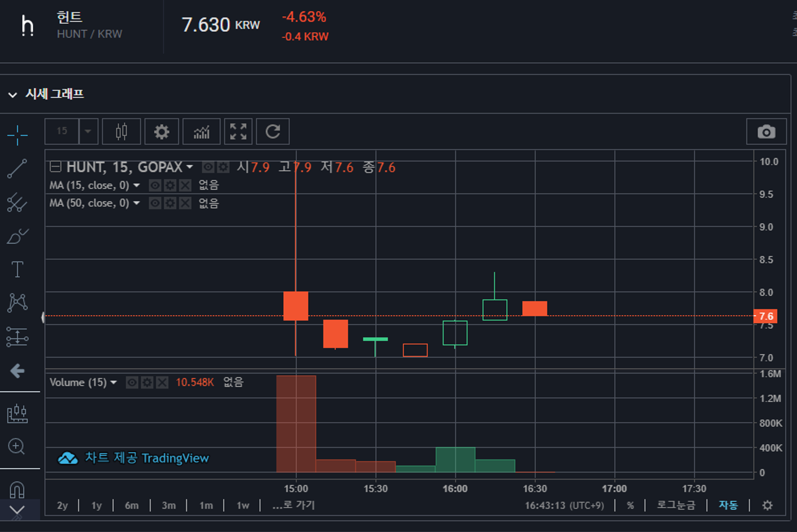Select the crosshair cursor tool
Image resolution: width=797 pixels, height=532 pixels.
18,135
